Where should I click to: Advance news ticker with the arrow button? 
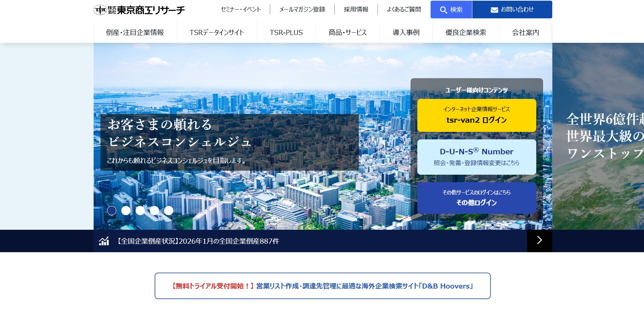[x=539, y=241]
